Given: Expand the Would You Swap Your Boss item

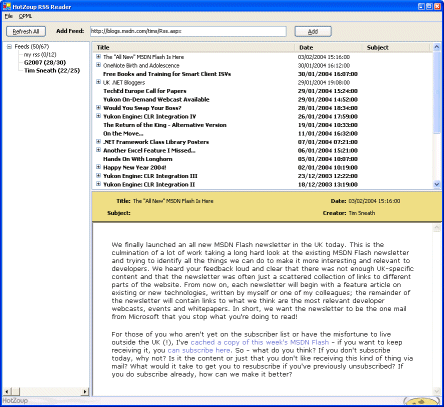Looking at the screenshot, I should point(98,107).
